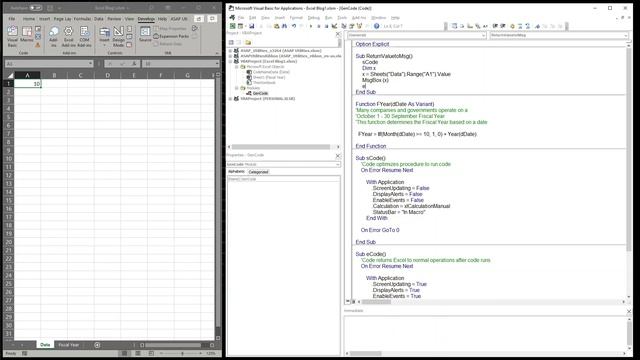Switch to the View ribbon tab

(x=129, y=19)
